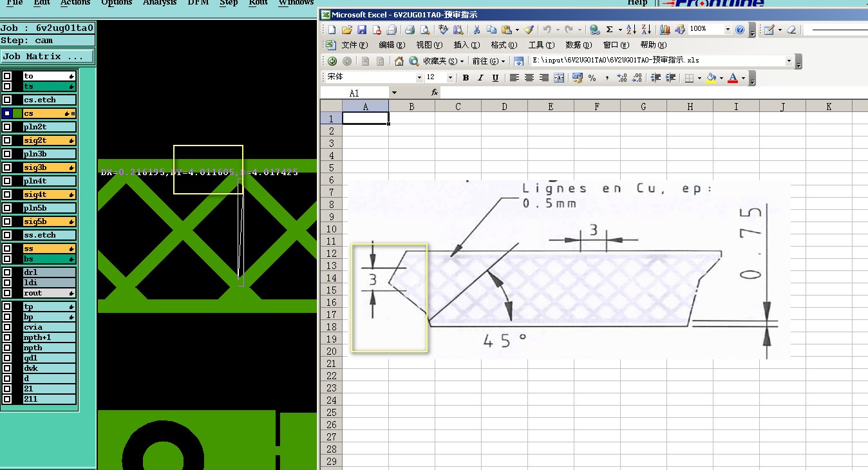Screen dimensions: 868x470
Task: Click cell A1 in the spreadsheet
Action: click(365, 118)
